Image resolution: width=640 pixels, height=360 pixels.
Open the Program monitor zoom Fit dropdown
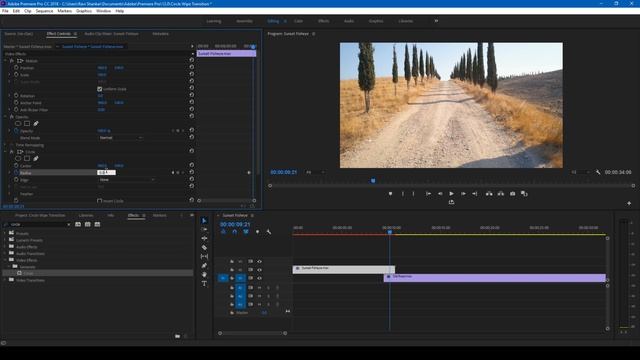tap(315, 172)
